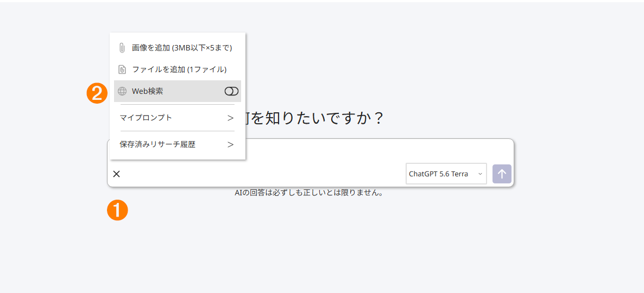Click the paperclip icon for adding images

click(122, 48)
